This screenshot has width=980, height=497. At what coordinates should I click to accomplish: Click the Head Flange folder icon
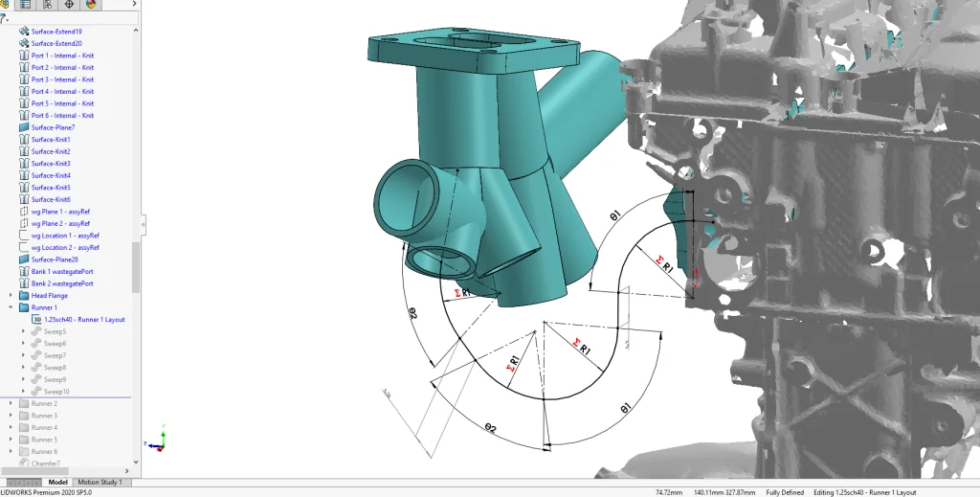(24, 296)
